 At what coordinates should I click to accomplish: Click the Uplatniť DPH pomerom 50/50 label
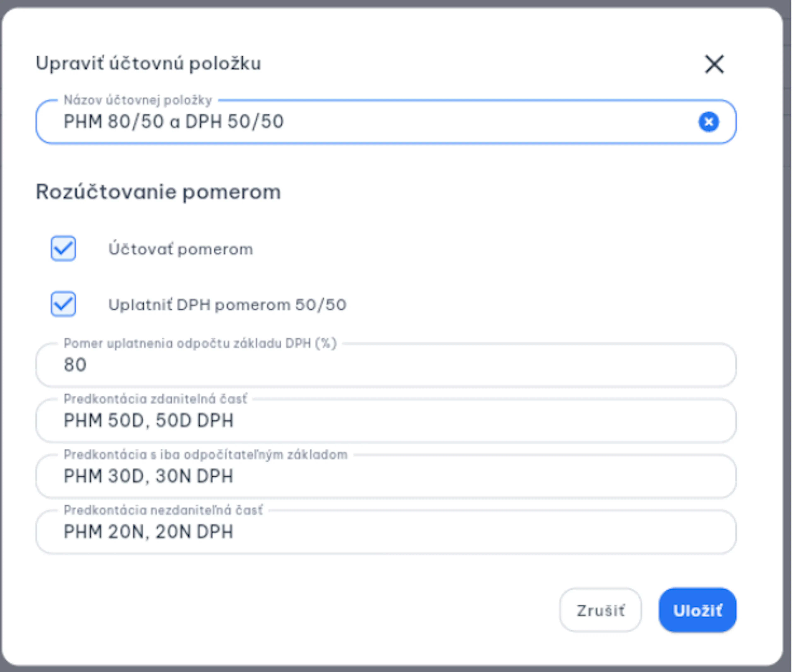[x=228, y=305]
